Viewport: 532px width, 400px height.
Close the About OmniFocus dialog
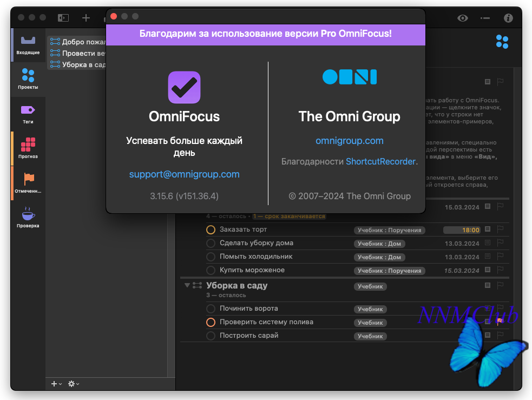(x=114, y=16)
